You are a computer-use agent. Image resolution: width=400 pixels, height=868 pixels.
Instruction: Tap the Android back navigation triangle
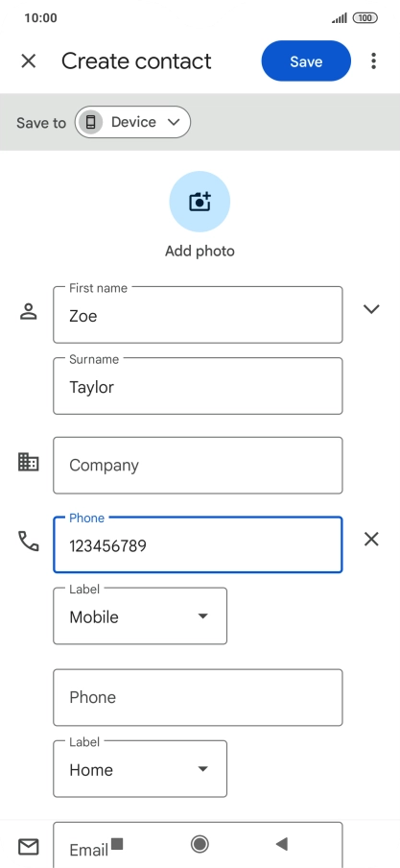pyautogui.click(x=282, y=844)
